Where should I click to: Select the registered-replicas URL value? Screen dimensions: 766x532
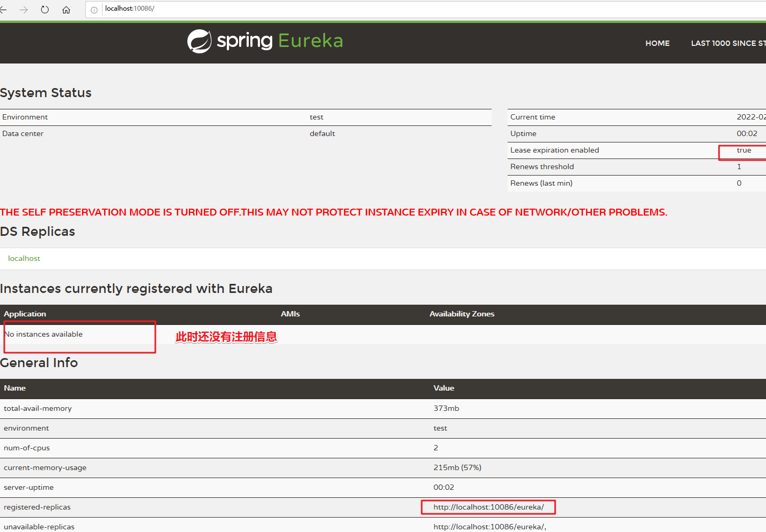[x=488, y=507]
